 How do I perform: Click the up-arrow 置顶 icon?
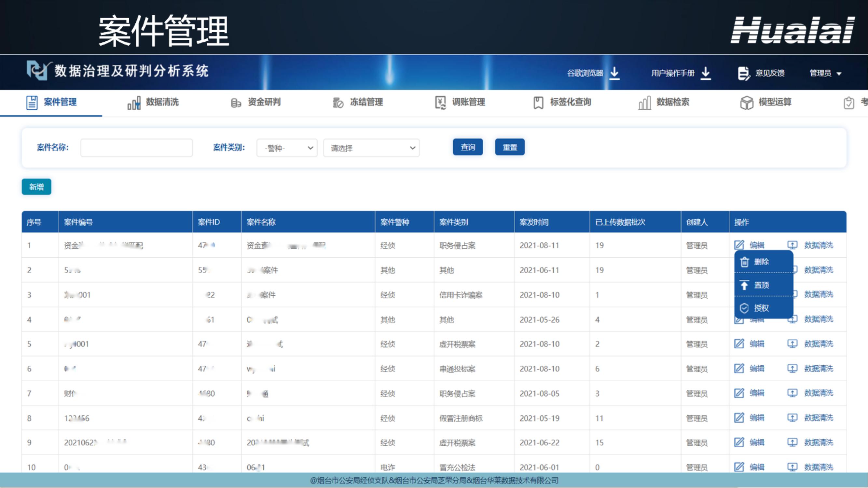(744, 285)
